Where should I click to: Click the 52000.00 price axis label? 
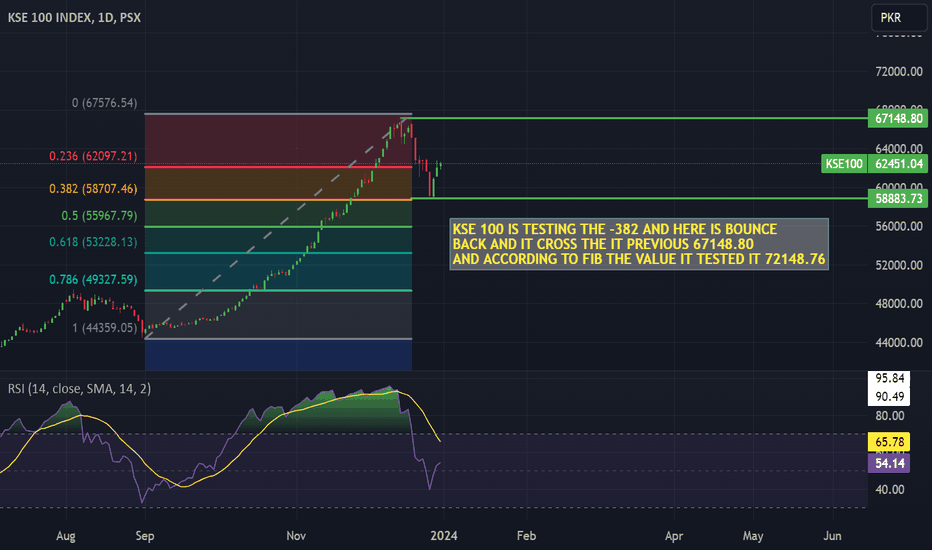(899, 265)
